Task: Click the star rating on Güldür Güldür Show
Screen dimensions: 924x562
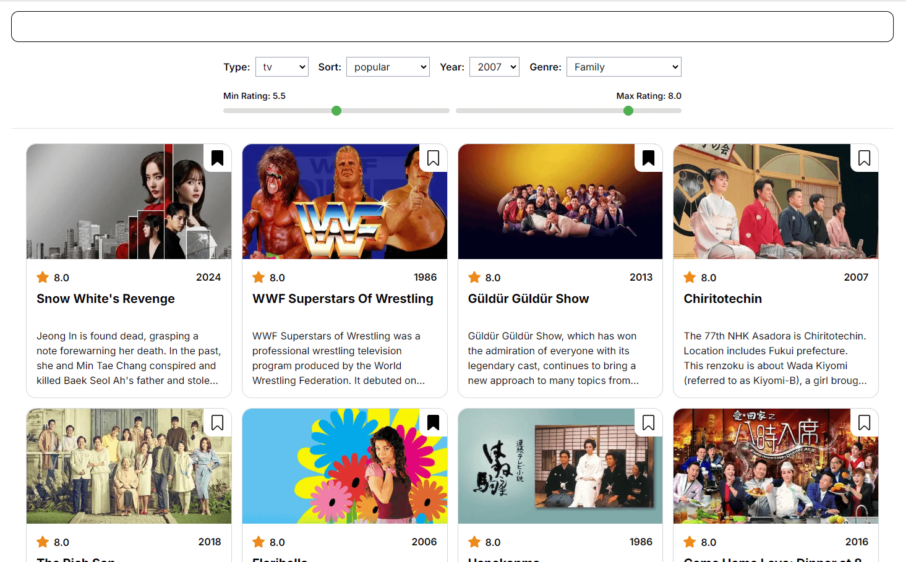Action: (484, 278)
